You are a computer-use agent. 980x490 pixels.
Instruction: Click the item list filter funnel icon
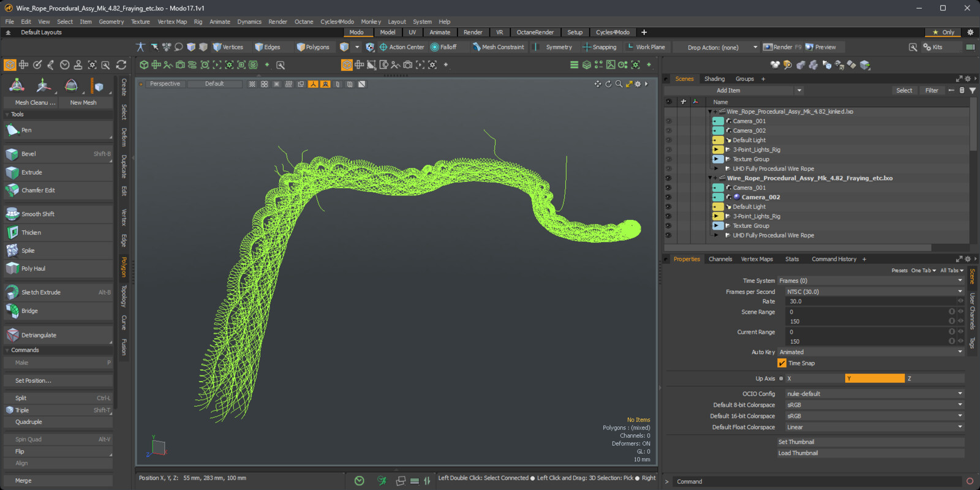[x=973, y=91]
